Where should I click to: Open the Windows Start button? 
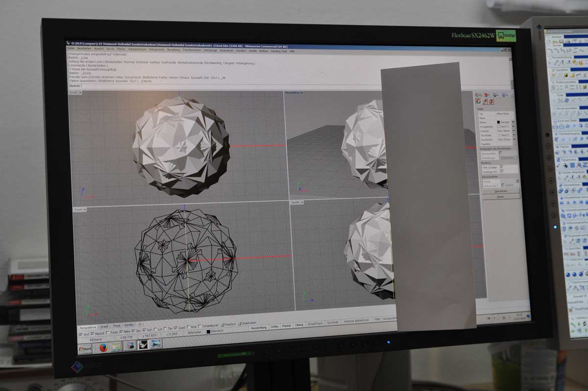pos(85,349)
